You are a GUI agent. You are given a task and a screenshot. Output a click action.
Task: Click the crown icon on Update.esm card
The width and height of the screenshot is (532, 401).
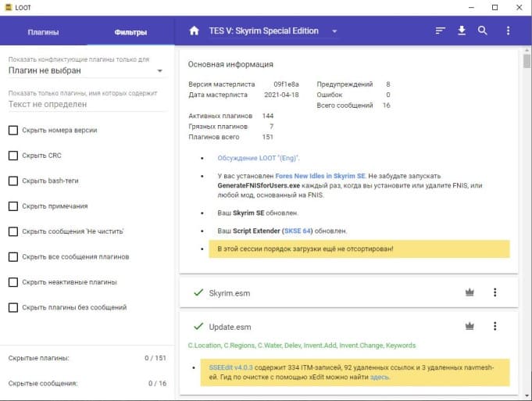(470, 327)
